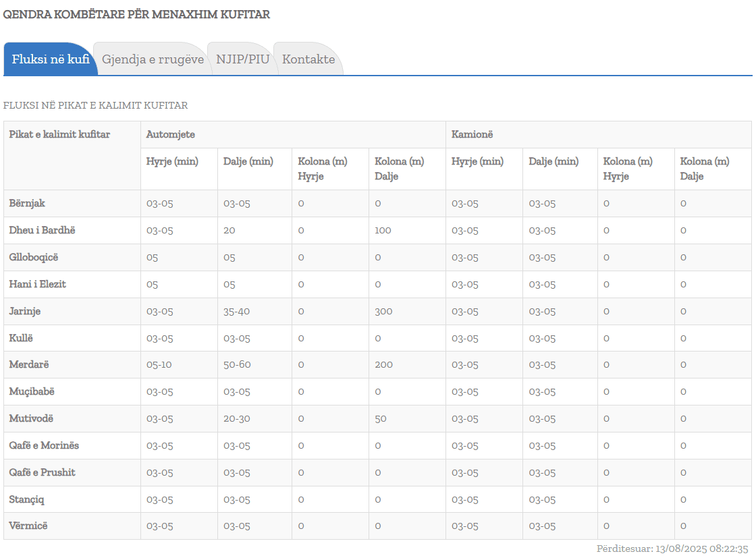
Task: Select the Dheu i Bardhë row label
Action: coord(43,230)
